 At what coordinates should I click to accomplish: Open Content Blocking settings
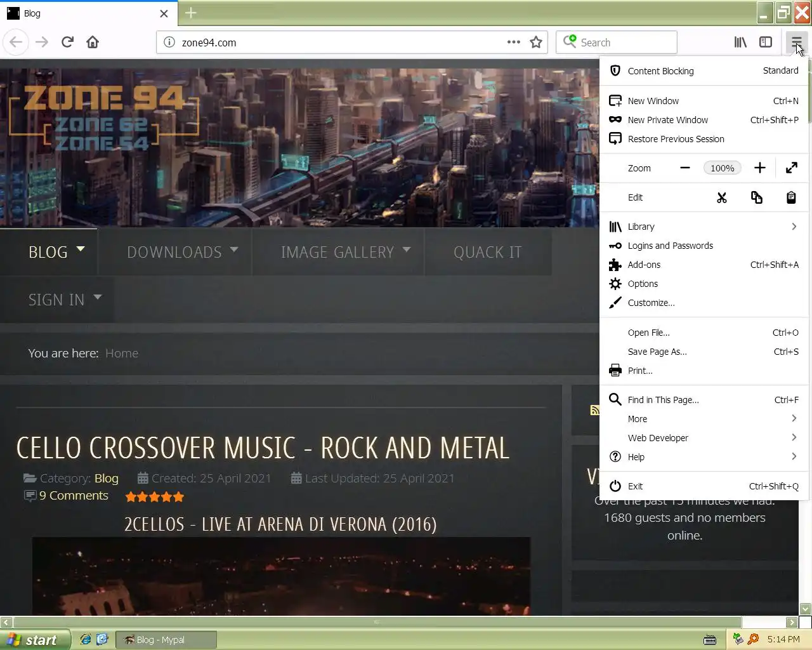coord(704,71)
